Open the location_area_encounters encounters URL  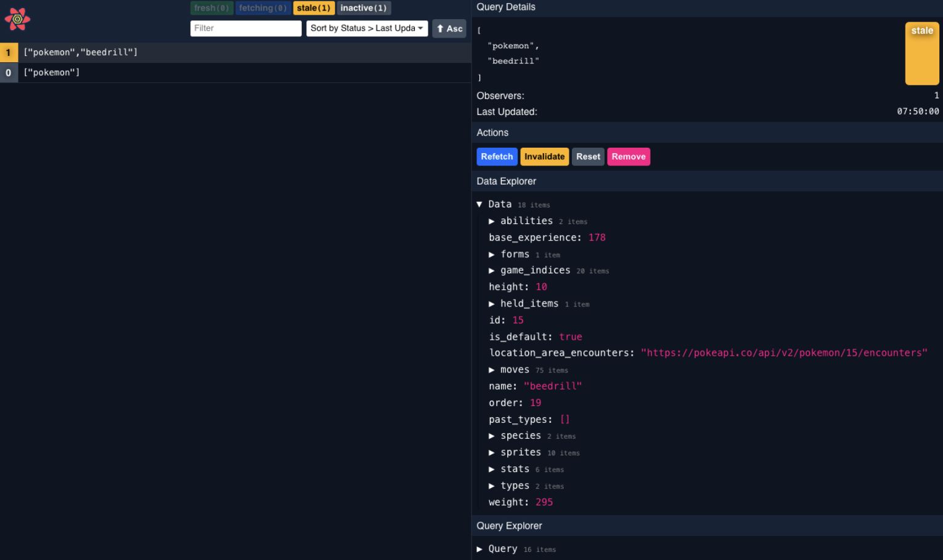coord(784,352)
